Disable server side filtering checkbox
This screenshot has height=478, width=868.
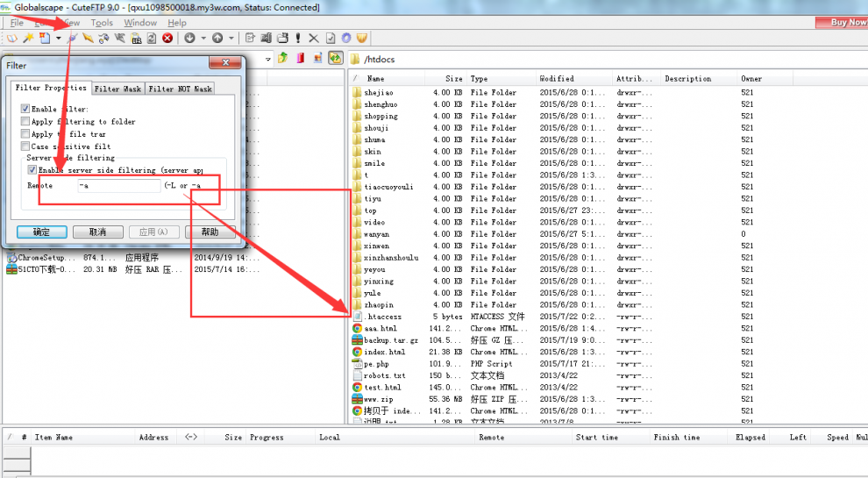(32, 170)
